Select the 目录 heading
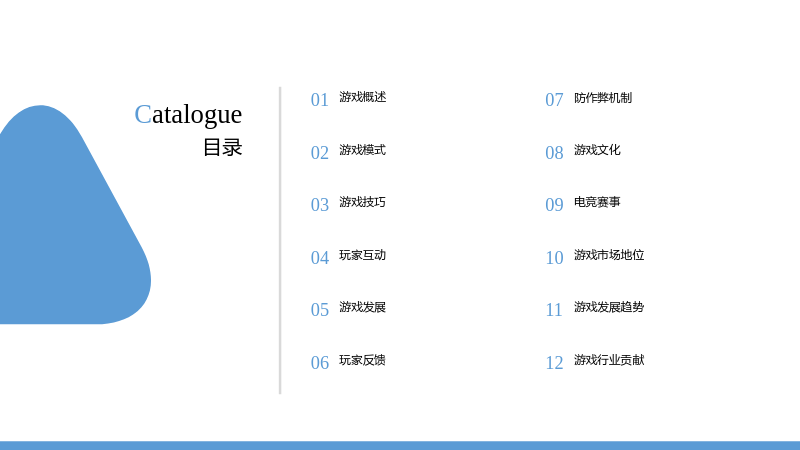 click(222, 147)
